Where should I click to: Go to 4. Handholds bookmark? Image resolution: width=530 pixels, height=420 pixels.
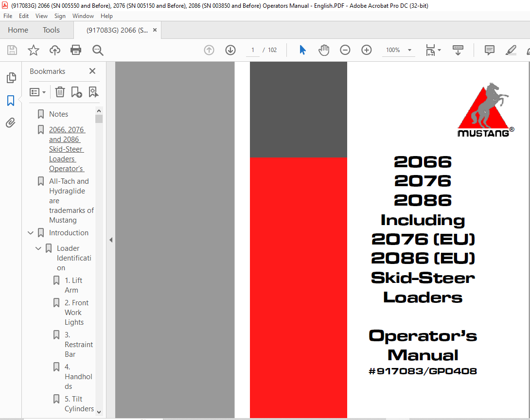[x=78, y=377]
